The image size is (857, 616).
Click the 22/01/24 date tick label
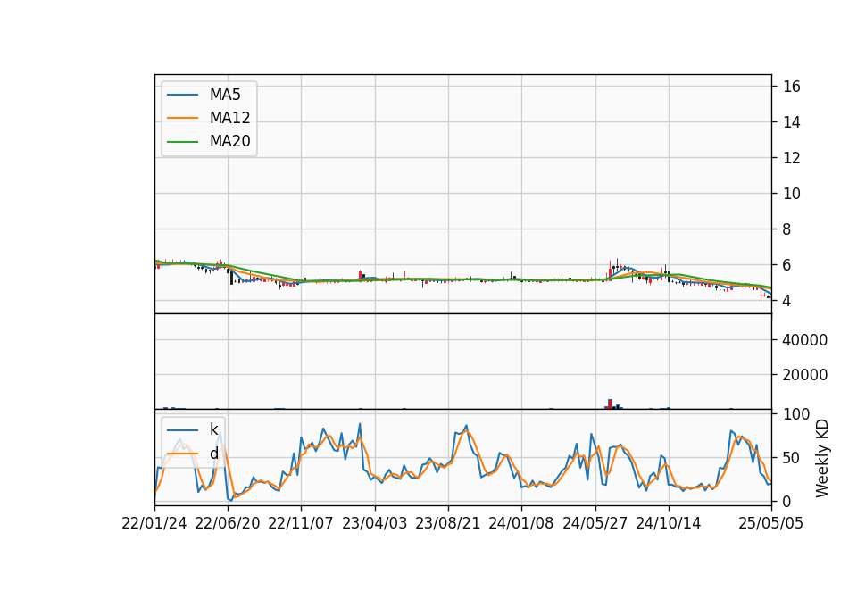coord(154,523)
